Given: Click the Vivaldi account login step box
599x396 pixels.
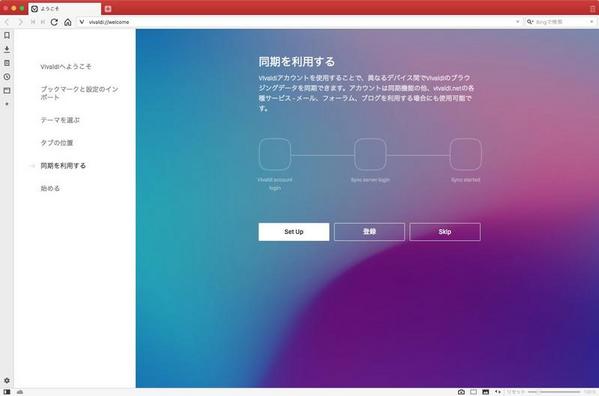Looking at the screenshot, I should (275, 154).
